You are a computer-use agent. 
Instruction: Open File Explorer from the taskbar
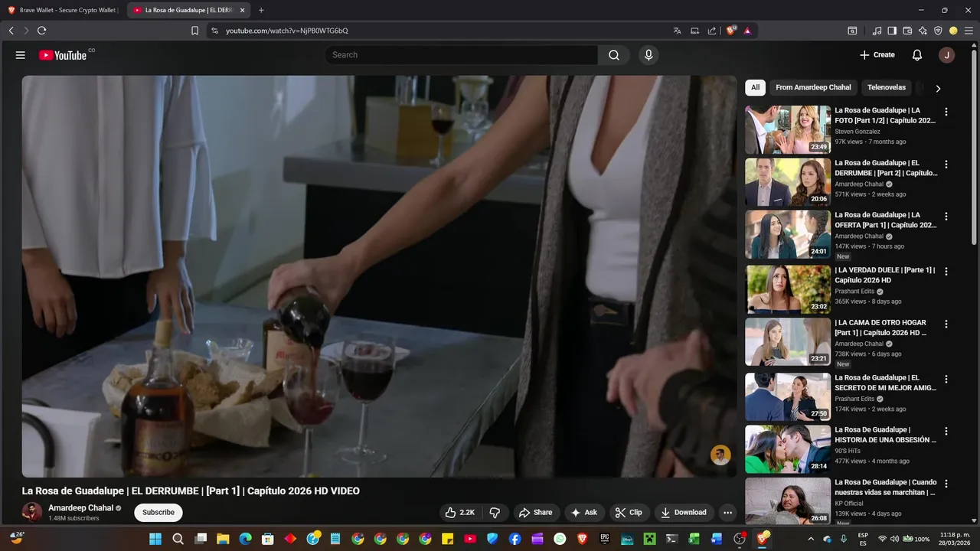coord(223,539)
